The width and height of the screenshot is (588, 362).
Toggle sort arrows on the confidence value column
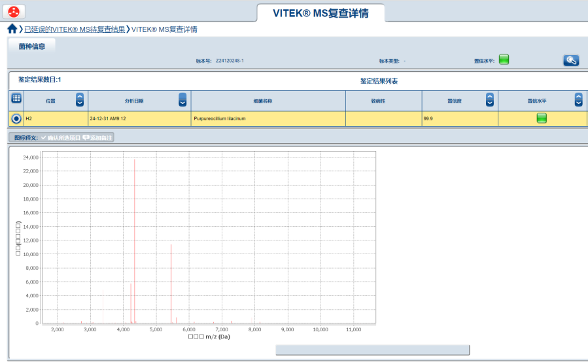tap(490, 100)
